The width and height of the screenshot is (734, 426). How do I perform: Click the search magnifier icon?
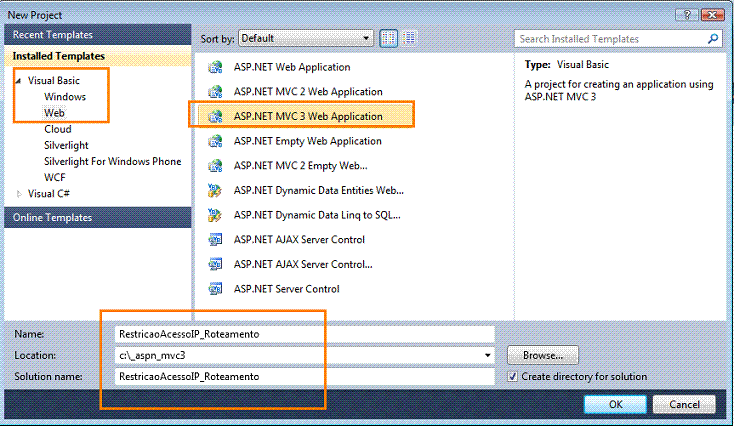tap(713, 39)
